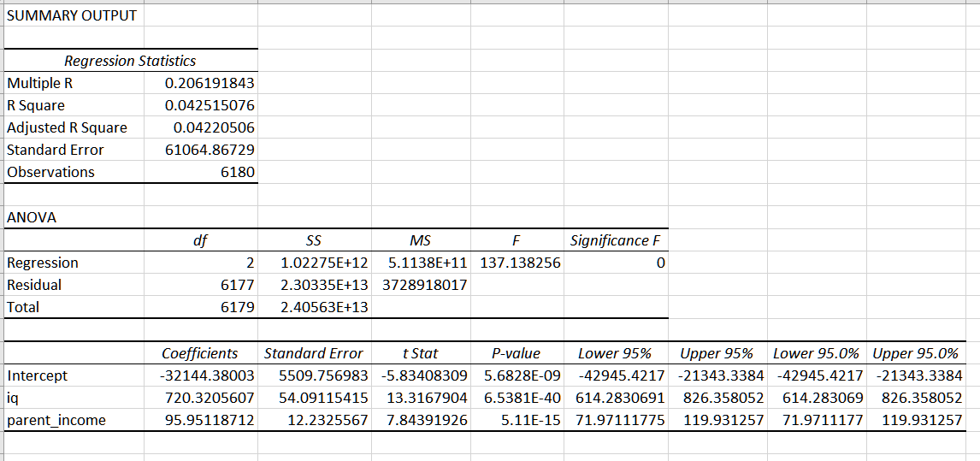Image resolution: width=980 pixels, height=461 pixels.
Task: Click parent_income Lower 95% value 71.97111775
Action: coord(617,420)
